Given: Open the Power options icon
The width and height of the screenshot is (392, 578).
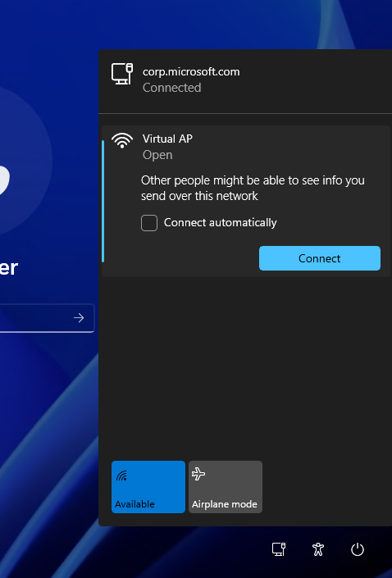Looking at the screenshot, I should (x=358, y=549).
